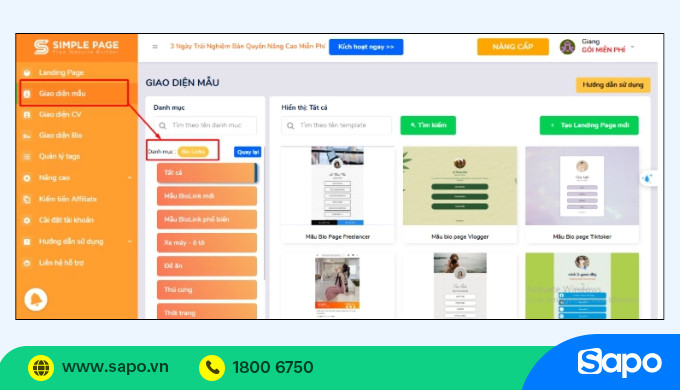Open Giao diện CV section
Viewport: 680px width, 390px height.
[x=60, y=115]
